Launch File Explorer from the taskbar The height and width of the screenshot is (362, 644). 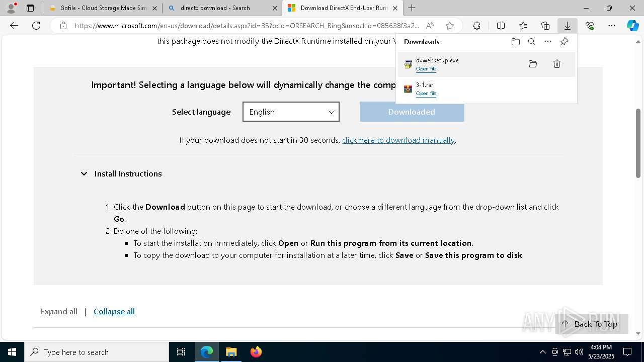pyautogui.click(x=231, y=352)
